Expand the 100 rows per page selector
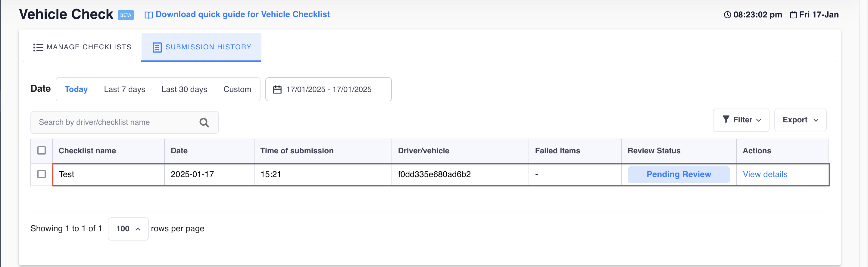This screenshot has height=267, width=868. click(128, 229)
